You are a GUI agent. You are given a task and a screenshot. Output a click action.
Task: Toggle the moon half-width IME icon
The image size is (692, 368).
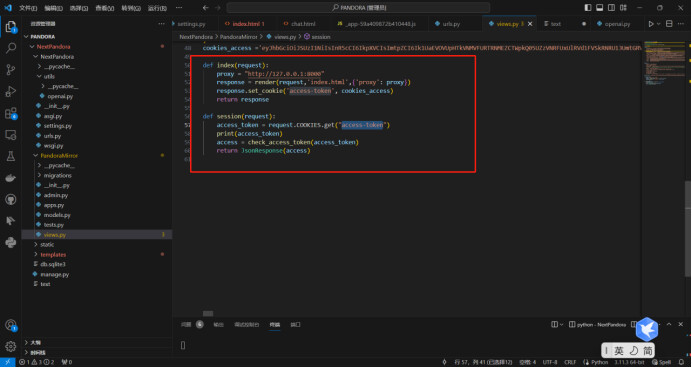click(x=633, y=351)
